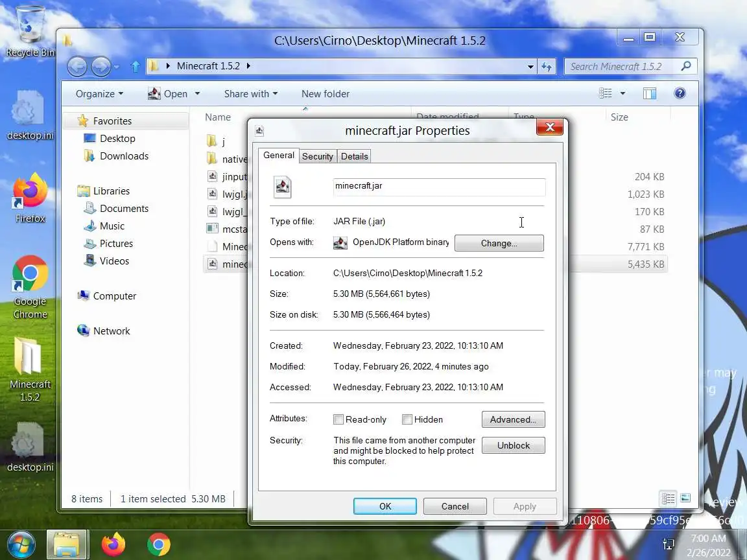Select Network in the navigation pane
747x560 pixels.
click(103, 331)
